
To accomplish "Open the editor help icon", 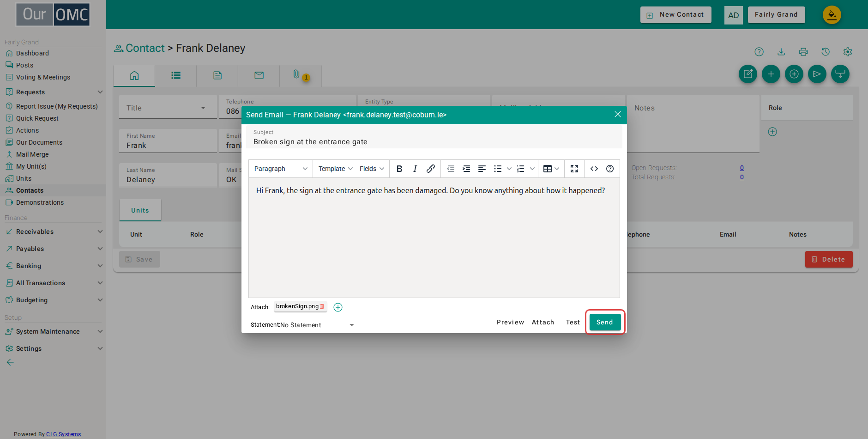I will (x=610, y=169).
